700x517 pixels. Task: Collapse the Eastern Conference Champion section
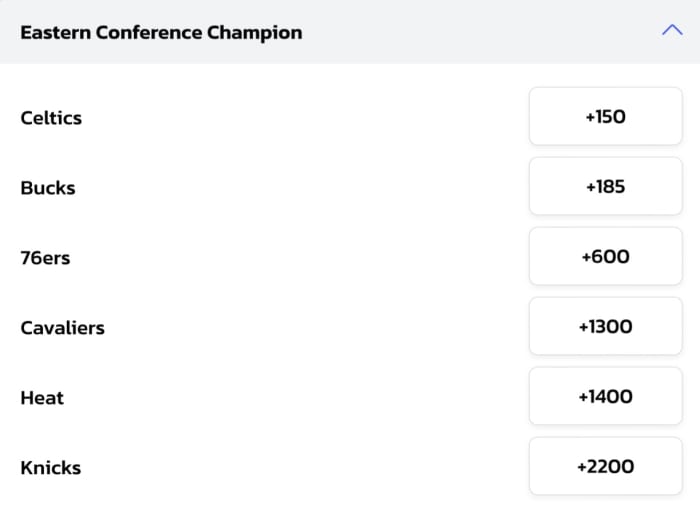671,31
